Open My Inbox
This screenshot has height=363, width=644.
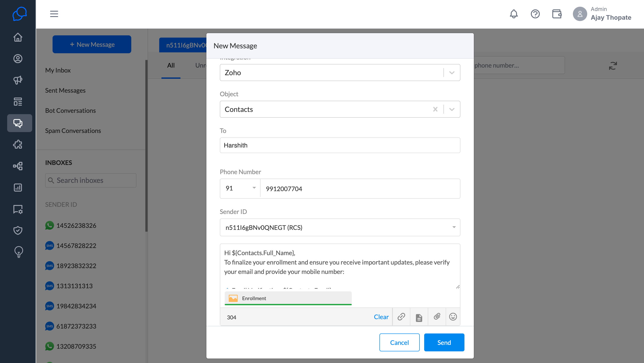coord(58,70)
